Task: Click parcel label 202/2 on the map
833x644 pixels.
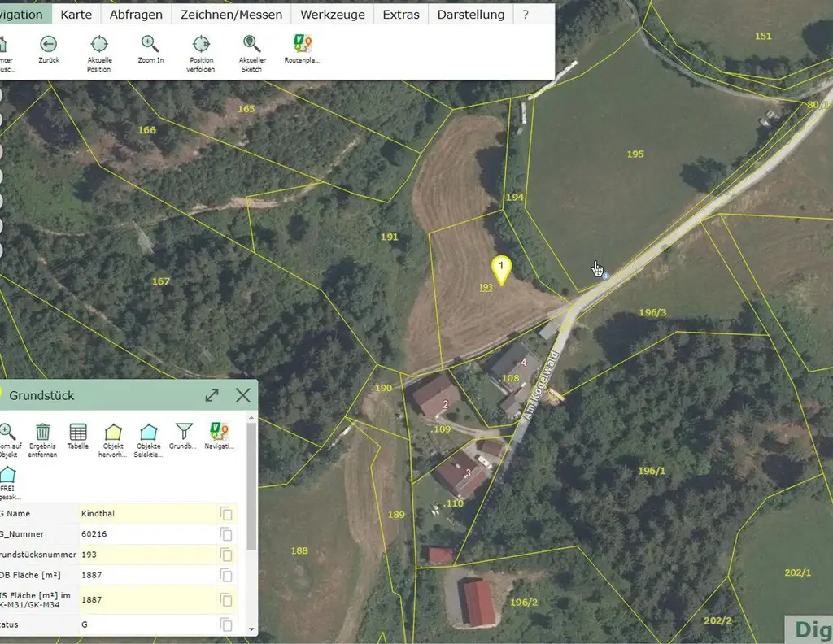Action: (x=717, y=621)
